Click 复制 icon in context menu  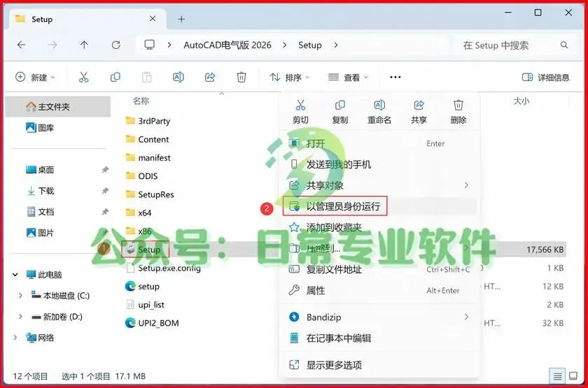[339, 105]
